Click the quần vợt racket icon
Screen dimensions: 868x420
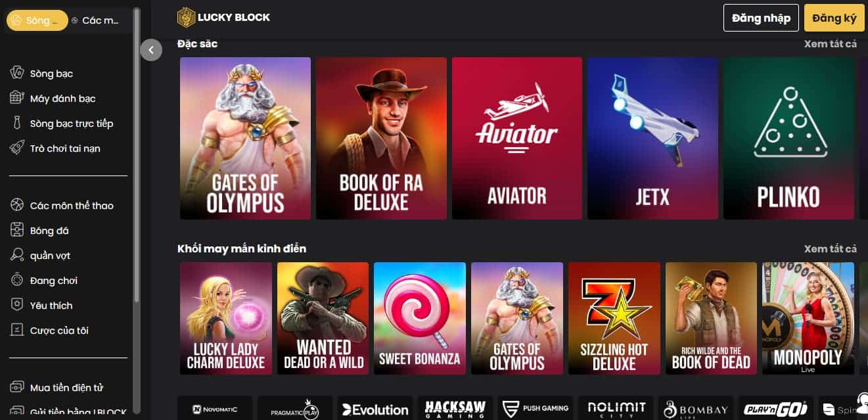click(x=17, y=255)
